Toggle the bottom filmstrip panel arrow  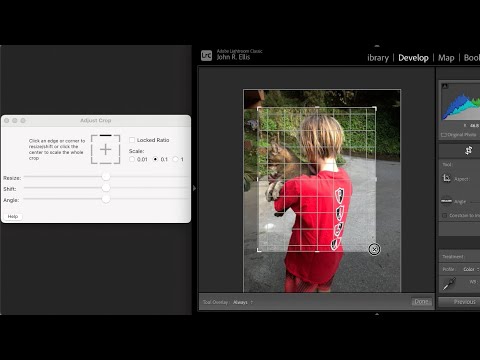pos(377,314)
